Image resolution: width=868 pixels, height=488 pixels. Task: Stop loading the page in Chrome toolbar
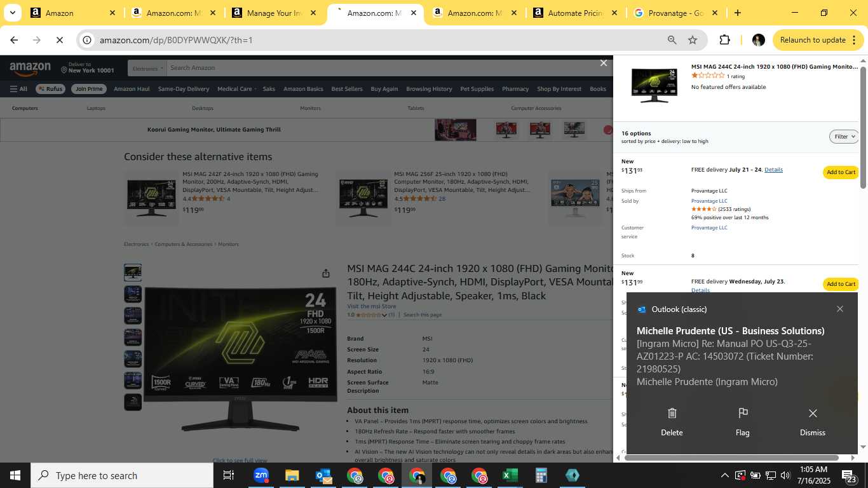coord(58,40)
